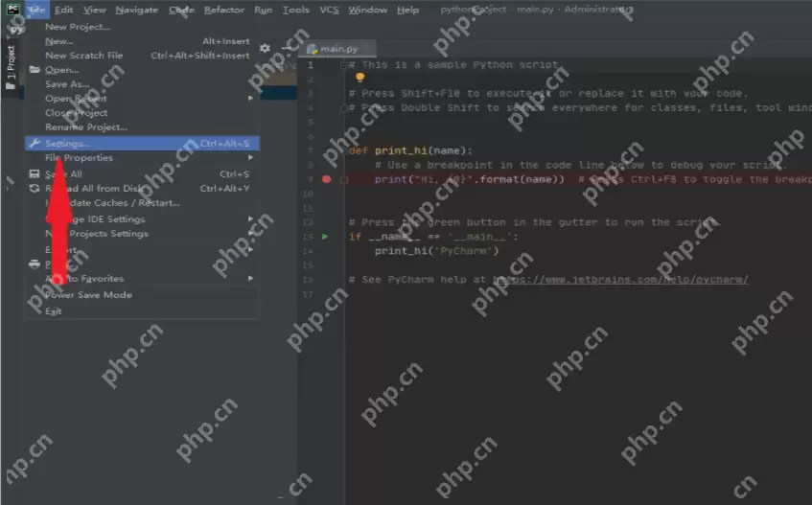The image size is (812, 505).
Task: Click the yellow lightbulb intention icon
Action: (360, 78)
